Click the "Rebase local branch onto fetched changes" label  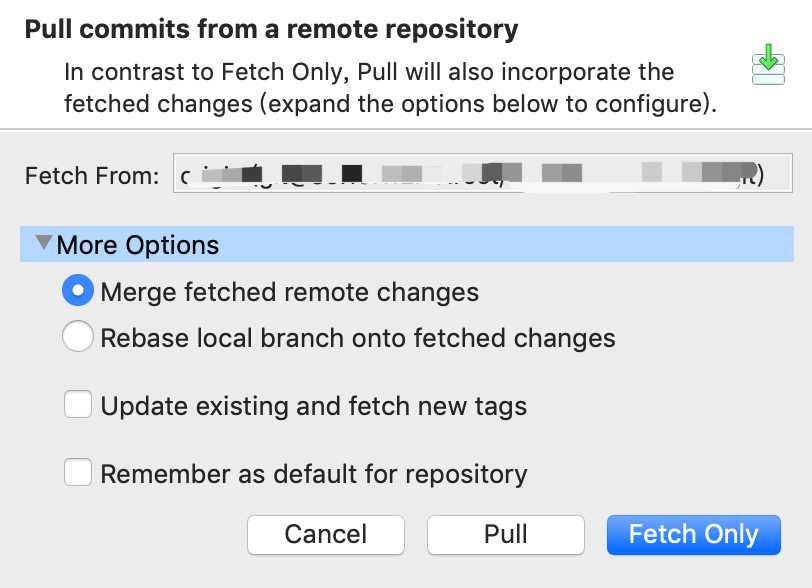tap(358, 338)
